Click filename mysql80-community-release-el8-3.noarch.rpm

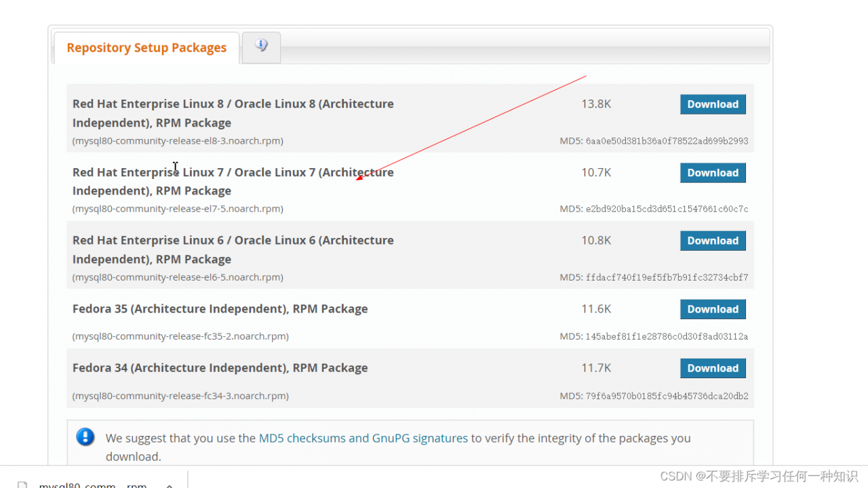click(x=178, y=141)
